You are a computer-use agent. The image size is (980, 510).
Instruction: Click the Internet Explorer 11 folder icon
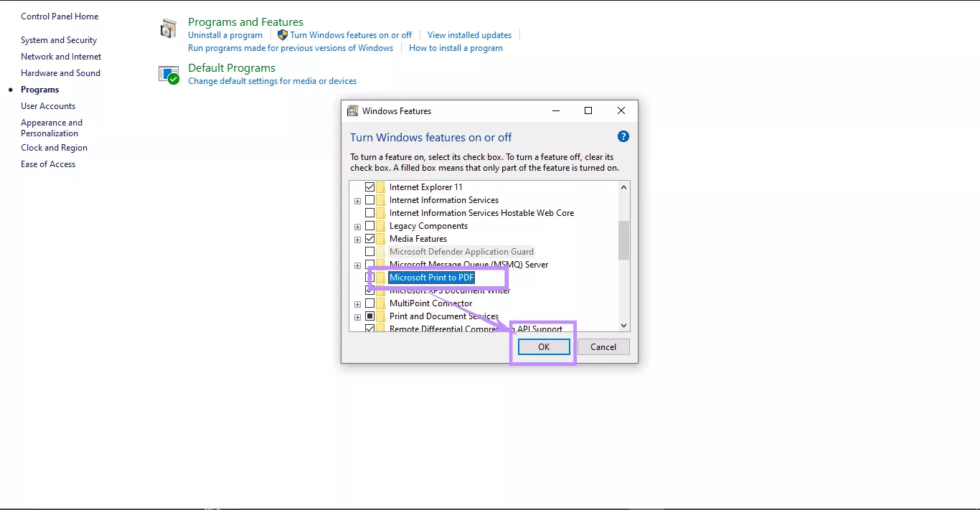point(381,187)
